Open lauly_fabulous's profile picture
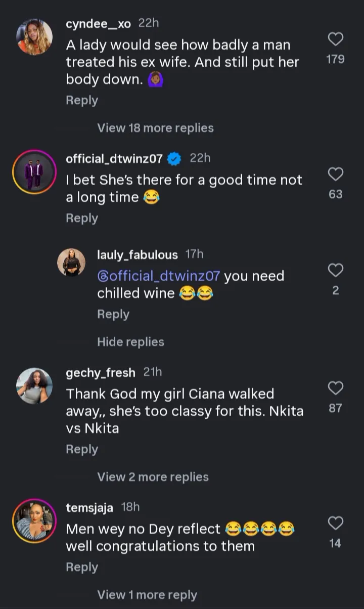This screenshot has height=609, width=364. click(71, 263)
